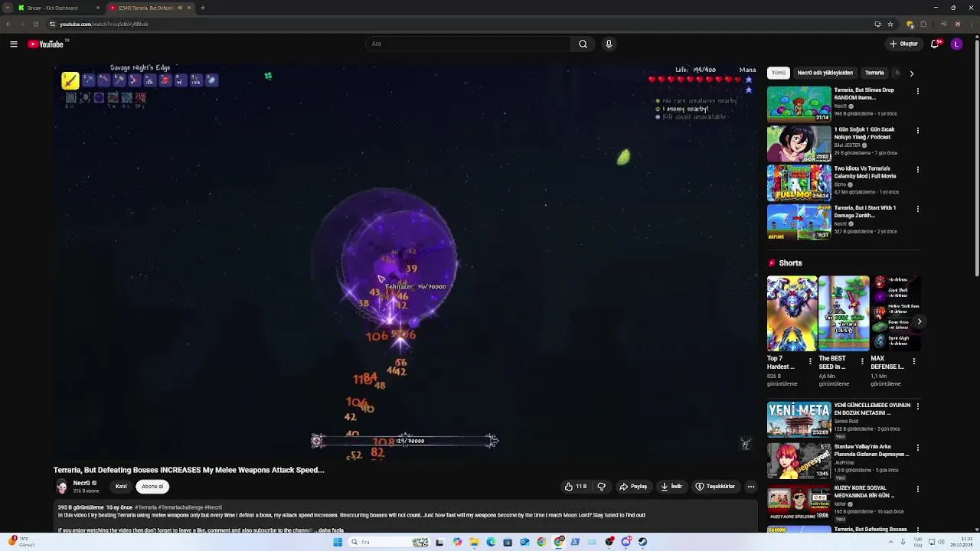The image size is (980, 551).
Task: Open 1 Gün Soğuk podcast thumbnail
Action: 799,143
